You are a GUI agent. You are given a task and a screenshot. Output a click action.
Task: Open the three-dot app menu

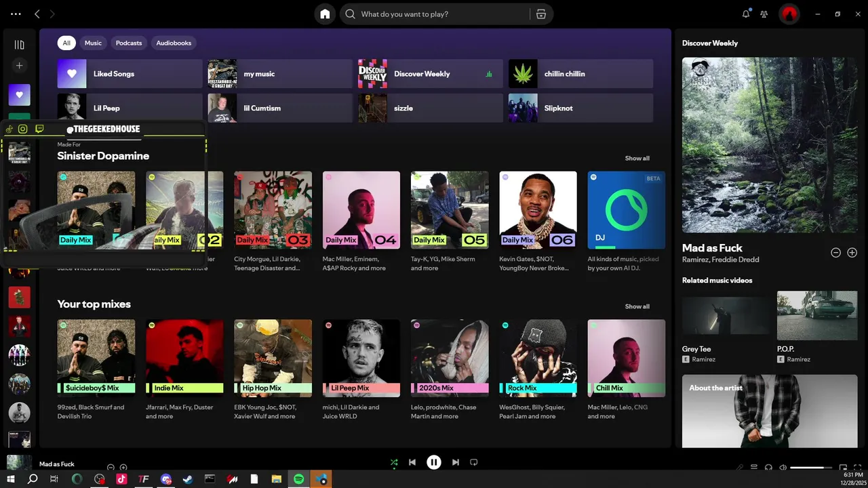click(16, 14)
